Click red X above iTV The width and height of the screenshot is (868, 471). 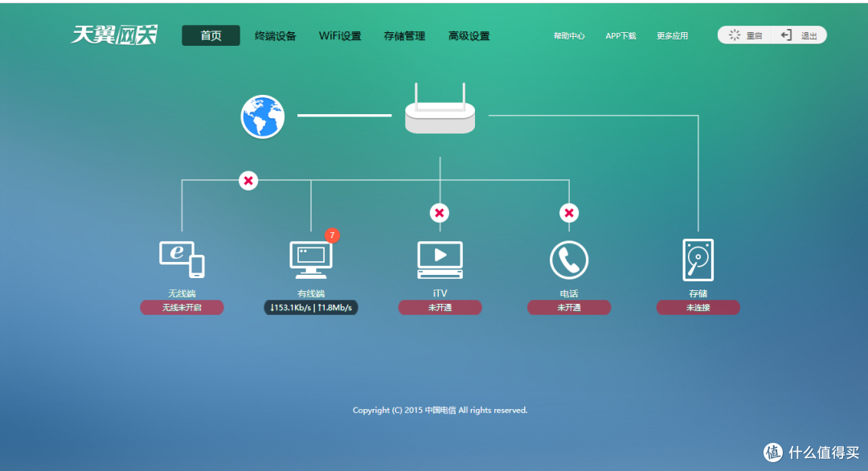(x=440, y=212)
